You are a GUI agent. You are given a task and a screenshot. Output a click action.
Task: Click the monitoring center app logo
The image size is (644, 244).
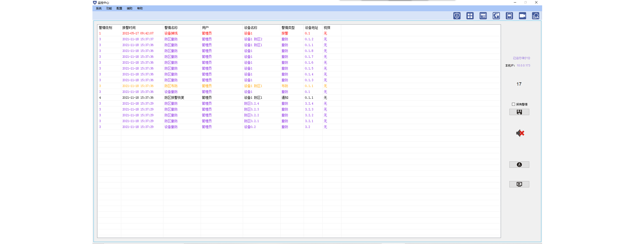point(95,2)
